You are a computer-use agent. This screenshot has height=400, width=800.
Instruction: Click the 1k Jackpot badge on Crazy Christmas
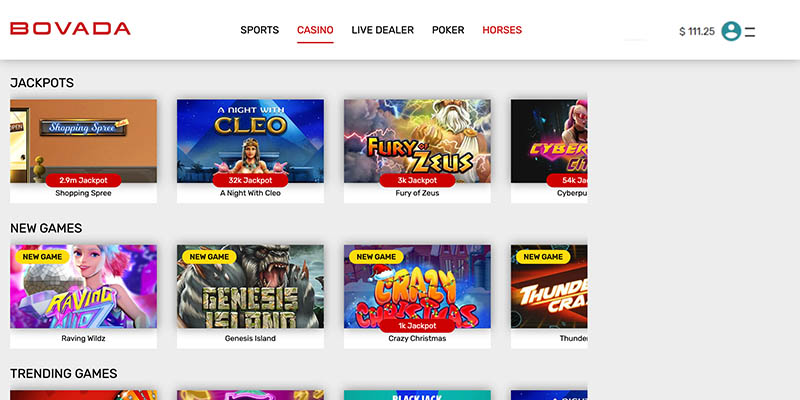[x=417, y=326]
